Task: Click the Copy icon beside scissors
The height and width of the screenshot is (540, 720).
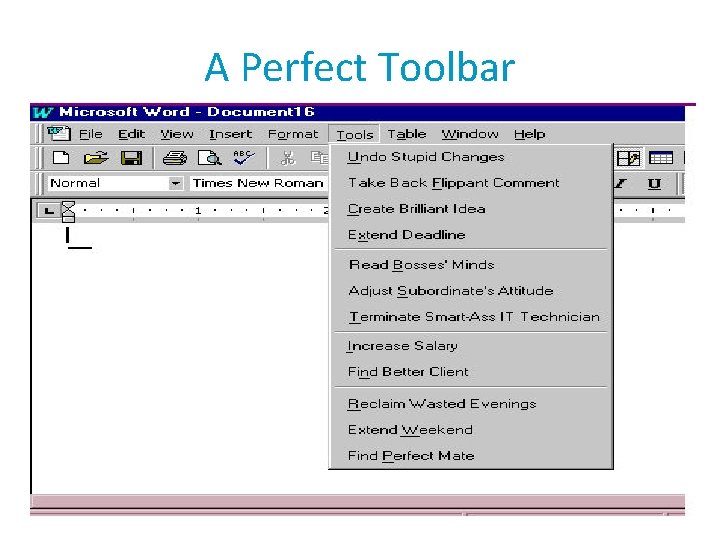Action: point(320,158)
